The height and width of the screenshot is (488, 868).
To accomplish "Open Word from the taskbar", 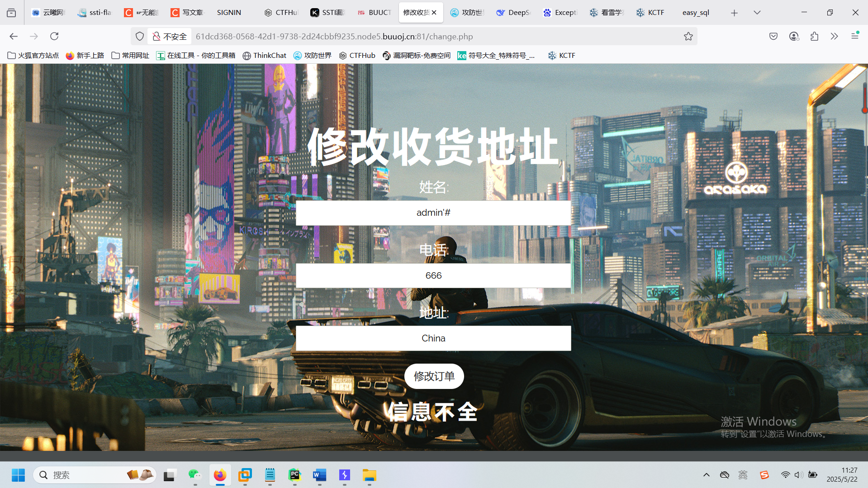I will point(319,475).
